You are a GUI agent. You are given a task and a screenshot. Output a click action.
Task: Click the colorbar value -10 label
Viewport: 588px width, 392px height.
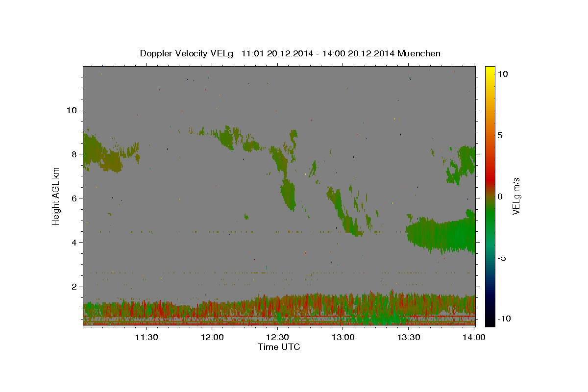tap(504, 318)
